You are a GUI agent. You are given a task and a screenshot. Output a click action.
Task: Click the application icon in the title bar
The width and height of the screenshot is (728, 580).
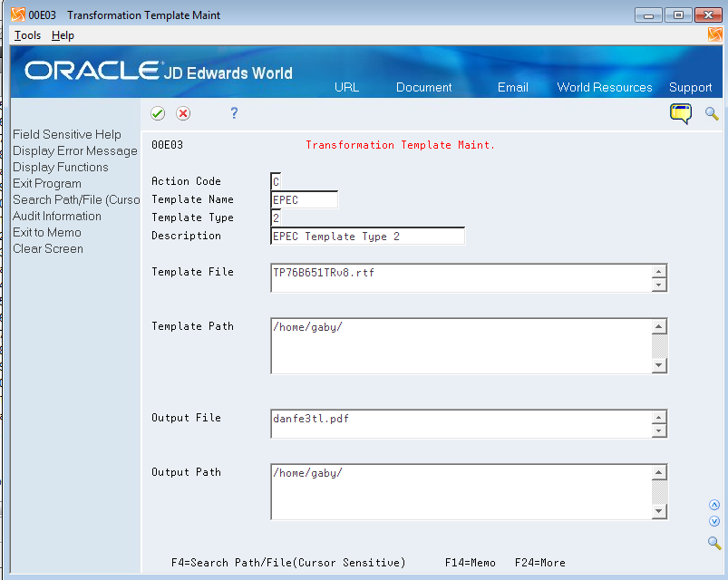click(17, 14)
